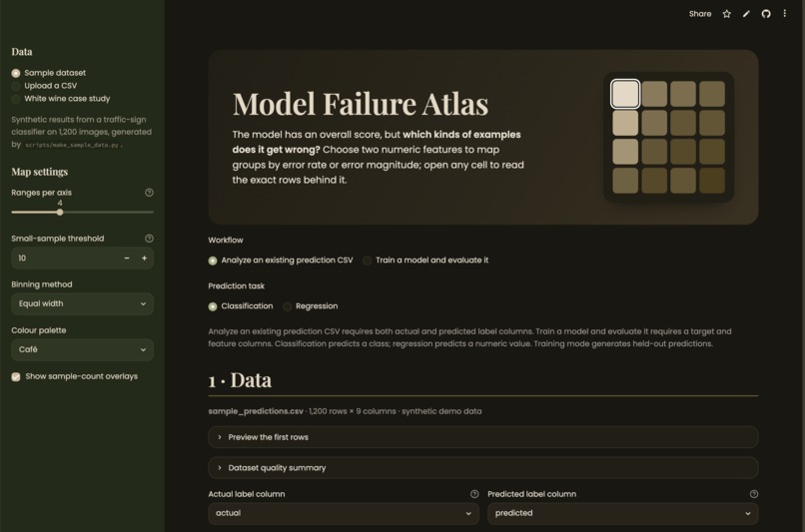Show help for Small-sample threshold
Screen dimensions: 805x532
149,238
